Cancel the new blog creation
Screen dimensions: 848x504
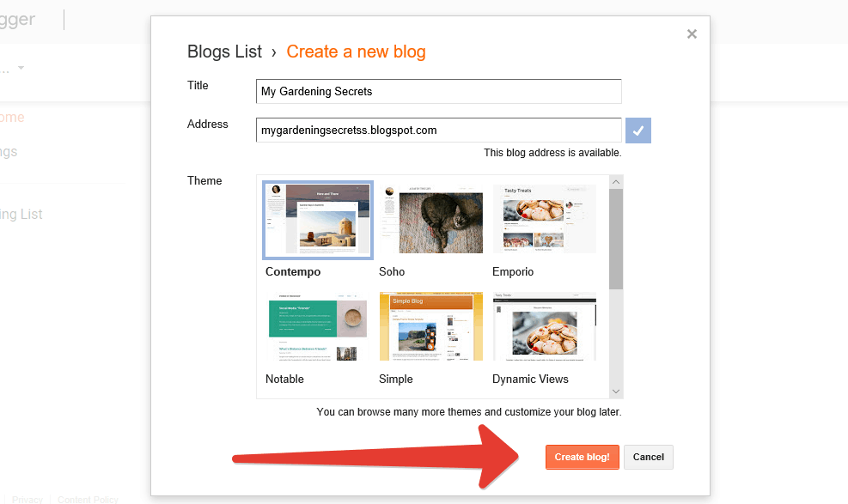[x=649, y=457]
